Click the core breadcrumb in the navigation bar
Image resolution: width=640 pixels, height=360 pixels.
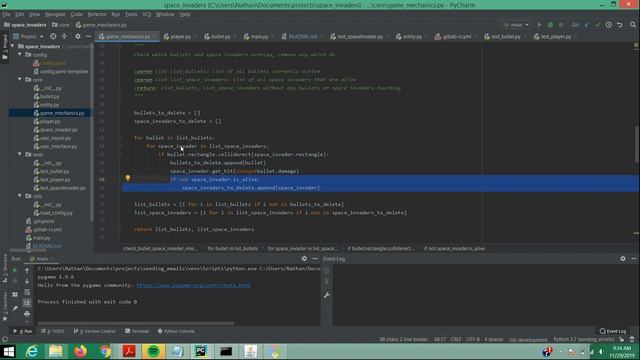(61, 25)
